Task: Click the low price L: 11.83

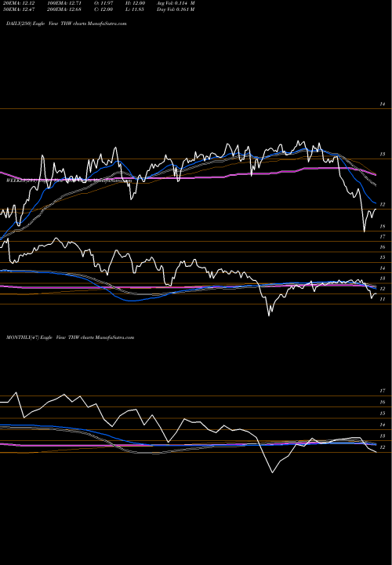Action: pyautogui.click(x=136, y=9)
